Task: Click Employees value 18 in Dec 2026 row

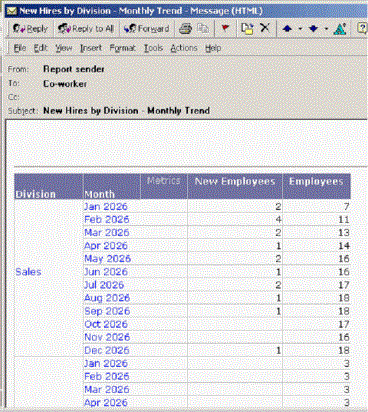Action: (x=344, y=350)
